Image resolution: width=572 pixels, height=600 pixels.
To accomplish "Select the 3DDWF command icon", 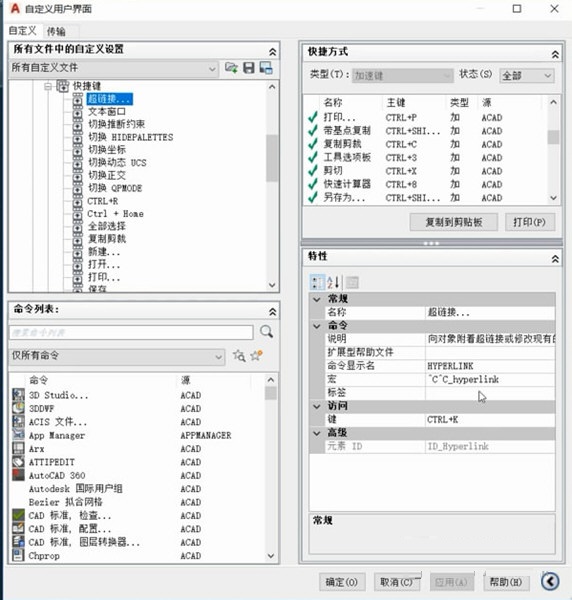I will 18,408.
